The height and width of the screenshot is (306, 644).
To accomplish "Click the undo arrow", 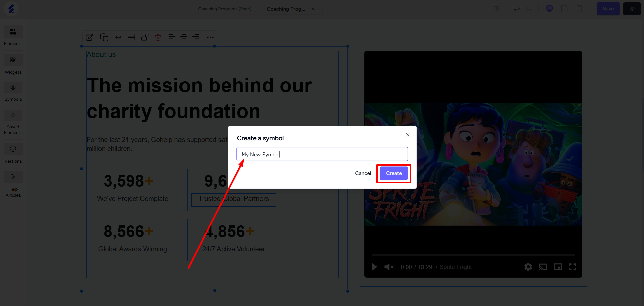I will pos(517,9).
